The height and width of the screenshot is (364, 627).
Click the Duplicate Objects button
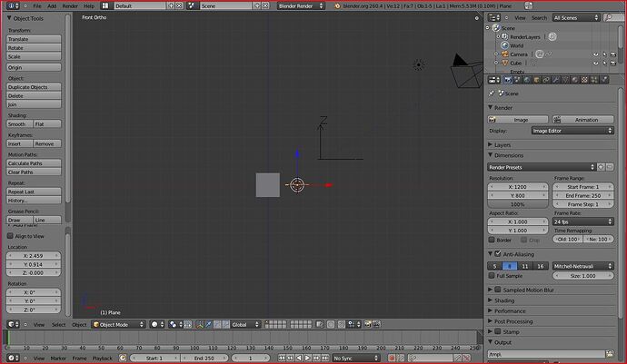pyautogui.click(x=34, y=87)
